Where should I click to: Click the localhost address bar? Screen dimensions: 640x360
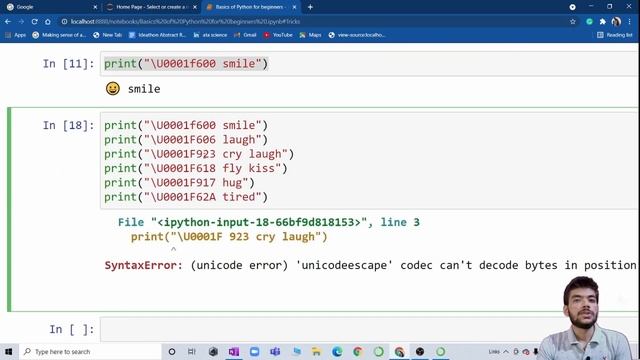click(x=314, y=22)
